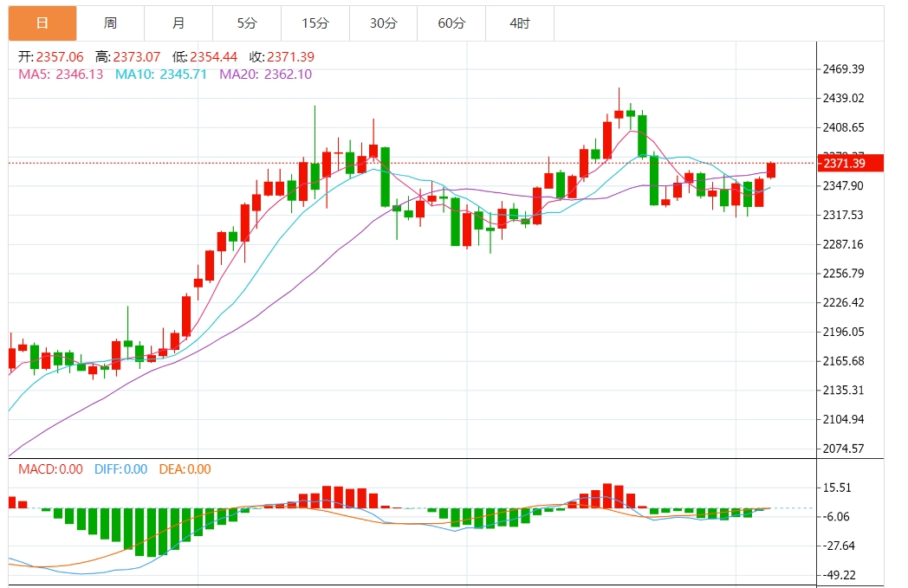908x588 pixels.
Task: Click the open price 开:2357.06
Action: [51, 56]
